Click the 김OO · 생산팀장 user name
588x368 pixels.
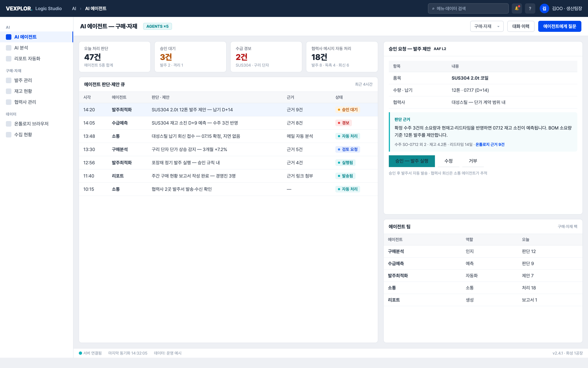click(x=567, y=8)
